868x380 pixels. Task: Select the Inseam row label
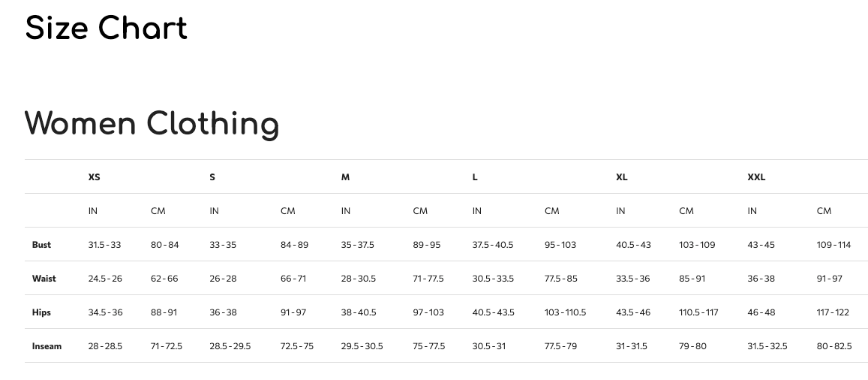(x=47, y=346)
